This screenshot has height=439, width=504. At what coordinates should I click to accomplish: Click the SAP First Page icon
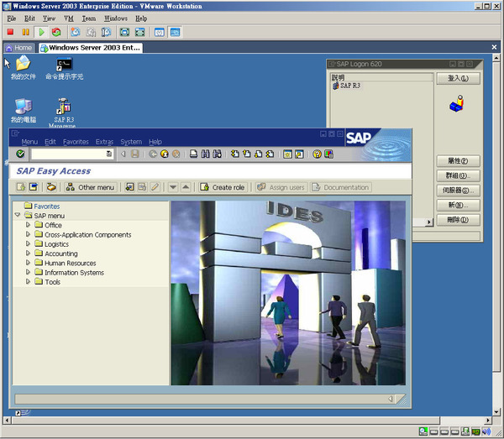click(235, 154)
